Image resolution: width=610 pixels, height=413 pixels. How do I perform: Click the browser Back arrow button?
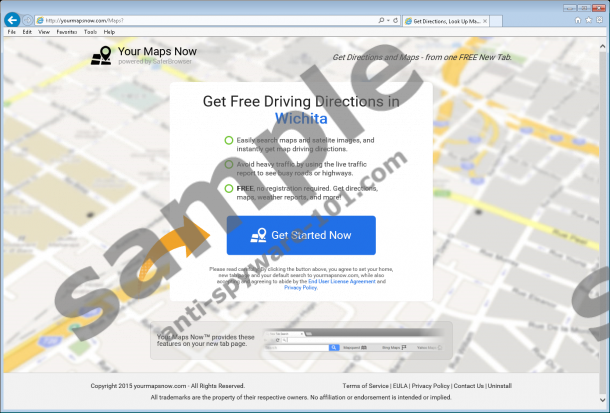pos(12,19)
